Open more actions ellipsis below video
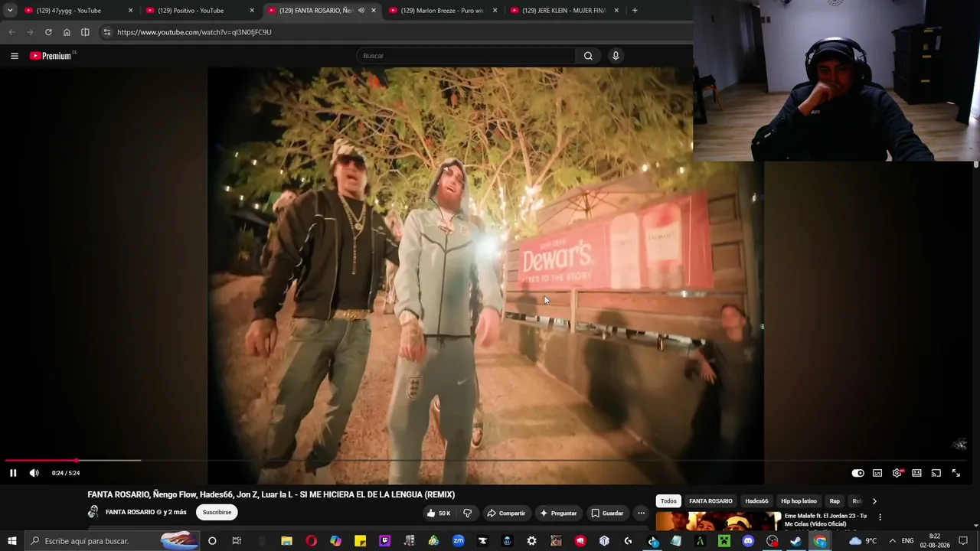Screen dimensions: 980x551 (642, 513)
